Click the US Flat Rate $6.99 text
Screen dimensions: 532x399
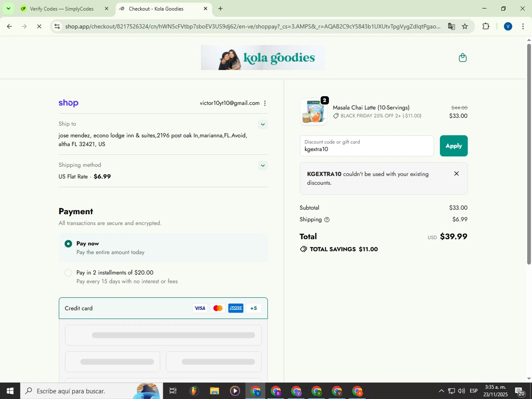pos(84,177)
